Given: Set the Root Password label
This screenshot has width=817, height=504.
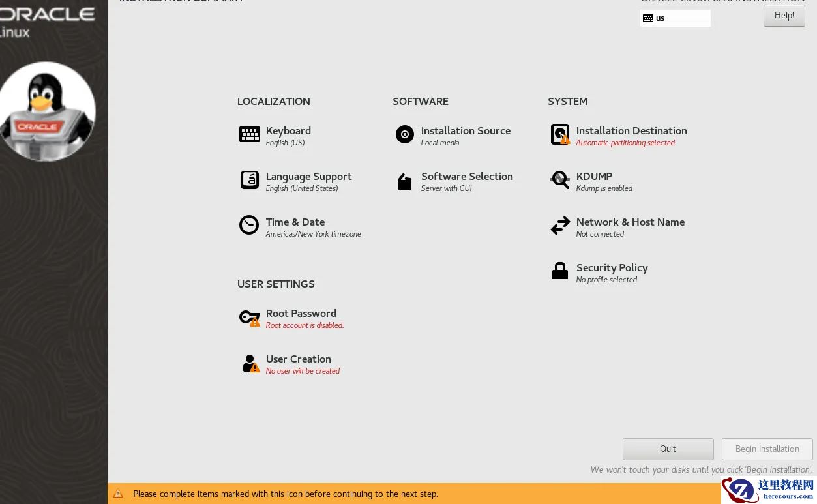Looking at the screenshot, I should click(301, 314).
